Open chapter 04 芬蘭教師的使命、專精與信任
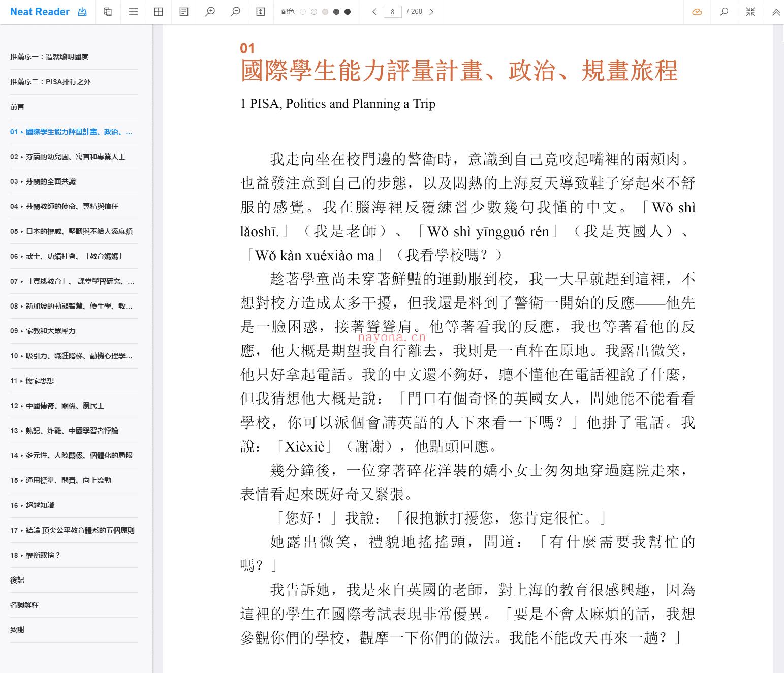Viewport: 784px width, 673px height. pyautogui.click(x=64, y=206)
